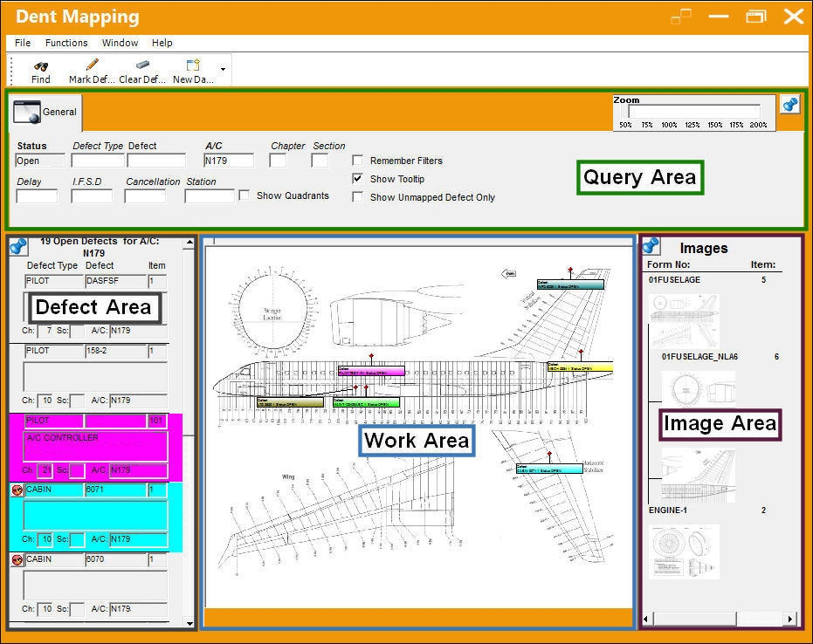
Task: Select the ENGINE-1 image thumbnail
Action: (684, 552)
